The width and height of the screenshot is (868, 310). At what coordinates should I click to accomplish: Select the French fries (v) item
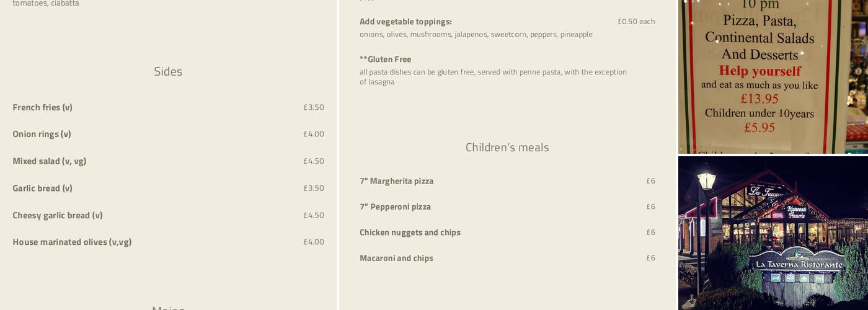(x=43, y=107)
